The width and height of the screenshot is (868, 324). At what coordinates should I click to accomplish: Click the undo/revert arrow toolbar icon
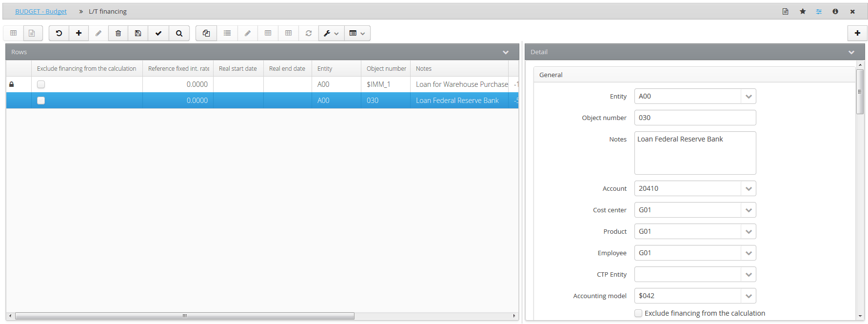(59, 33)
